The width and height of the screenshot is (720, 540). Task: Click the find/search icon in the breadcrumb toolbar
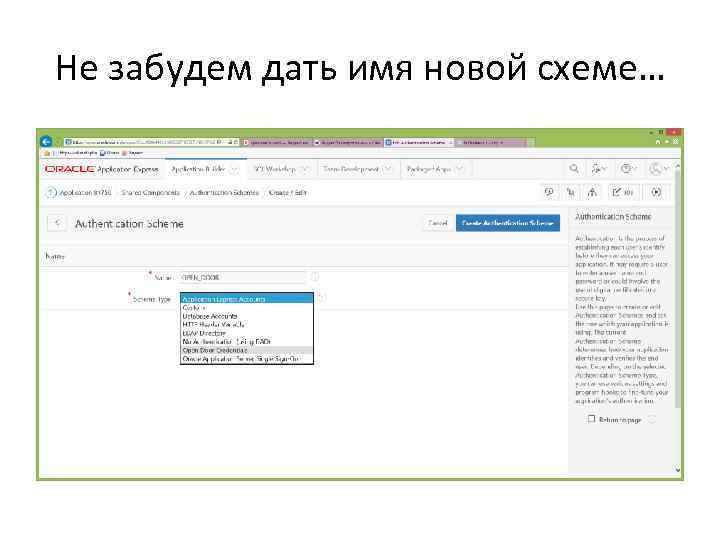[x=549, y=192]
